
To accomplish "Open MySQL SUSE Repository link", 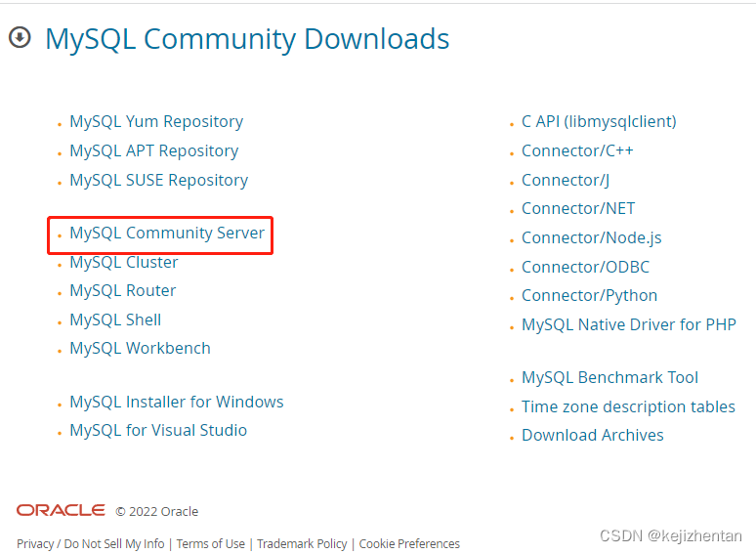I will (x=158, y=180).
